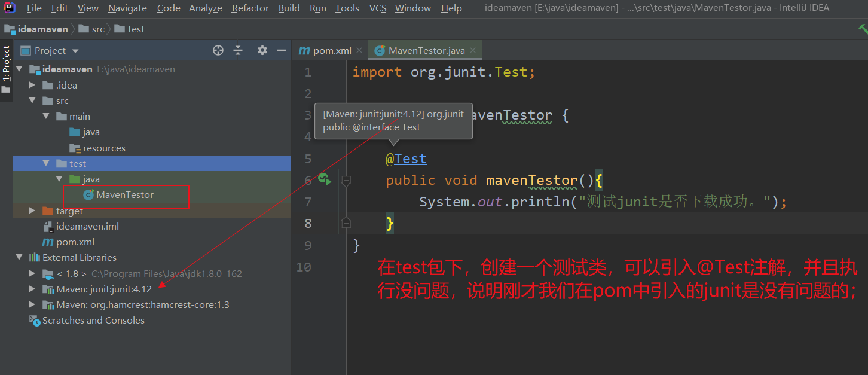Click the Collapse All icon in Project panel
Image resolution: width=868 pixels, height=375 pixels.
tap(238, 50)
